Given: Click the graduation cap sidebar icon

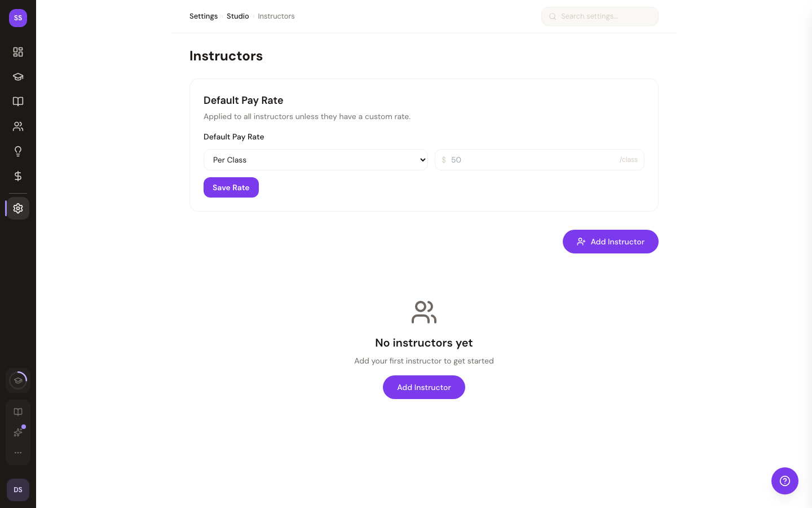Looking at the screenshot, I should 18,77.
